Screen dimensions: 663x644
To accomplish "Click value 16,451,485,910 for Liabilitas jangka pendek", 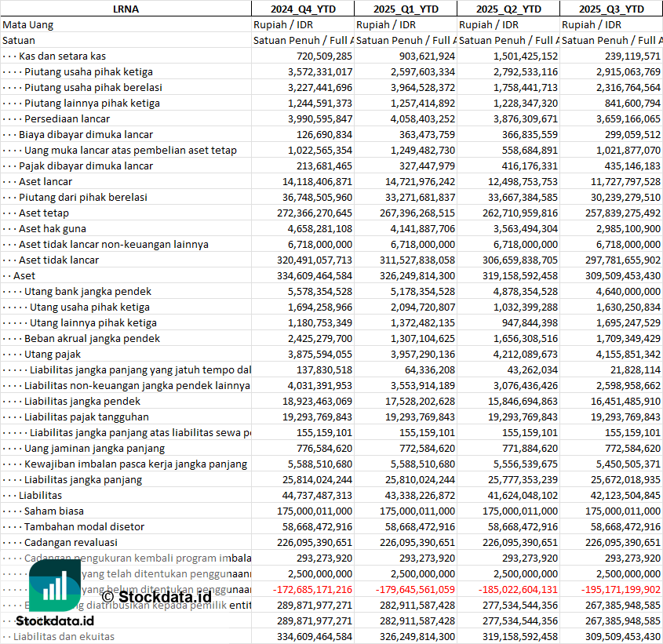I will pos(625,400).
